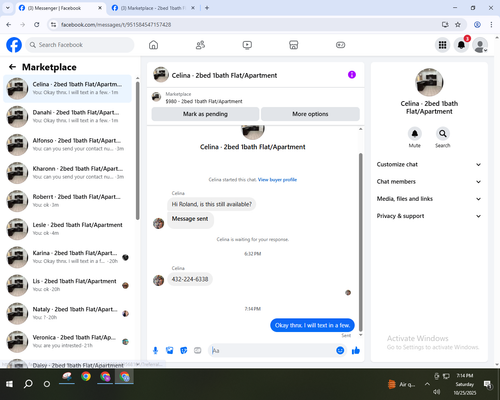
Task: Open conversation information purple icon
Action: pyautogui.click(x=352, y=75)
